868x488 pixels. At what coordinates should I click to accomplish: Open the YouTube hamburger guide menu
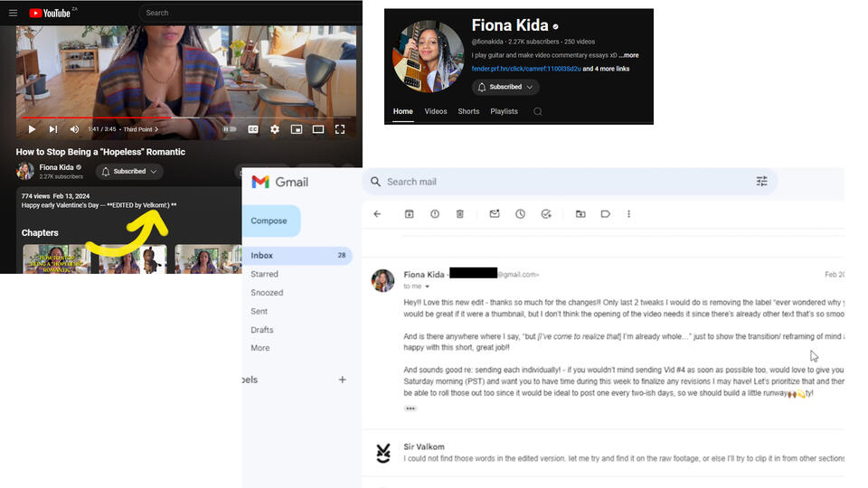tap(13, 13)
